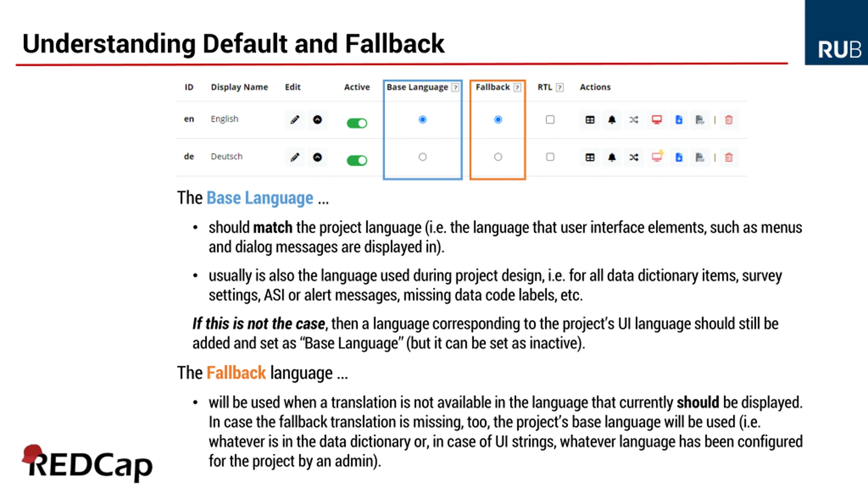The width and height of the screenshot is (868, 488).
Task: Click the bell icon in the Deutsch row
Action: [612, 157]
